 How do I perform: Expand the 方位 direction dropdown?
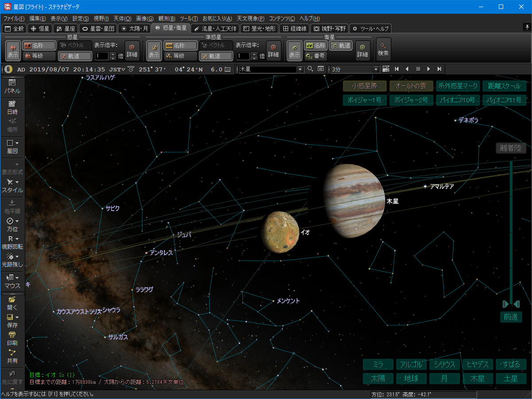17,221
